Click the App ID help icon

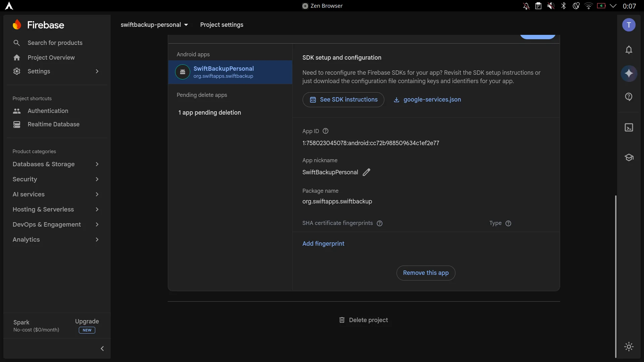point(325,131)
